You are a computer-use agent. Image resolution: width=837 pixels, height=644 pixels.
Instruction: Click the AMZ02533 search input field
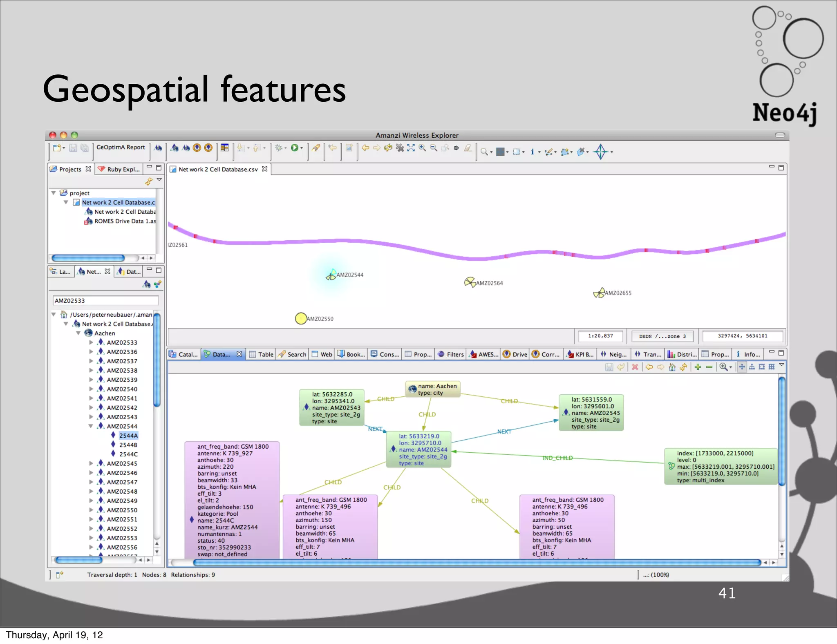tap(105, 300)
